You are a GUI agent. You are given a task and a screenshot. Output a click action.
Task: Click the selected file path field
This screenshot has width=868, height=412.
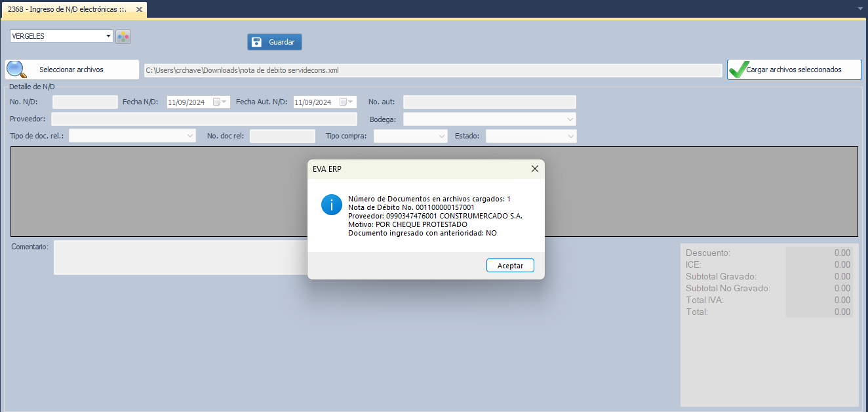tap(433, 70)
